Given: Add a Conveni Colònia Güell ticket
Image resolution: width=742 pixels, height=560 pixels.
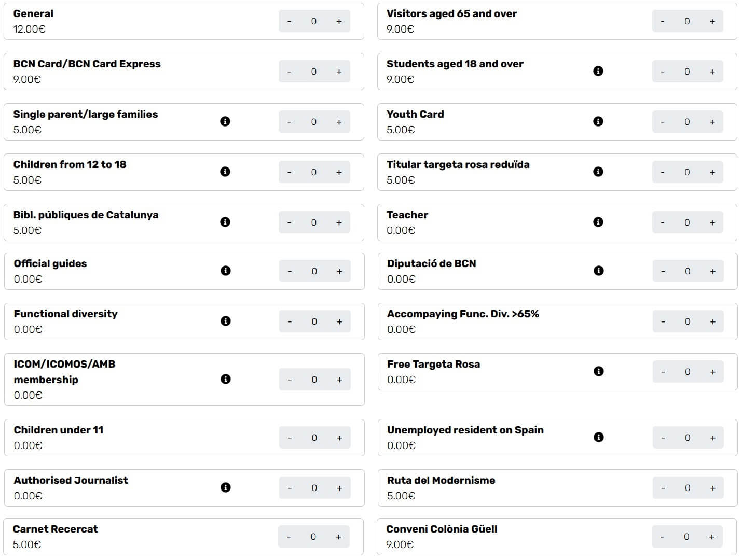Looking at the screenshot, I should (x=711, y=537).
